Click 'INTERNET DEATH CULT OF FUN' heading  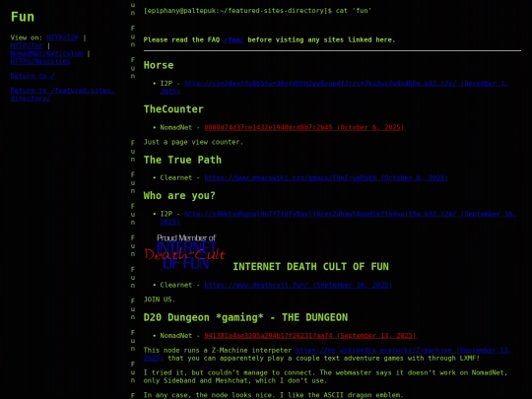tap(310, 267)
